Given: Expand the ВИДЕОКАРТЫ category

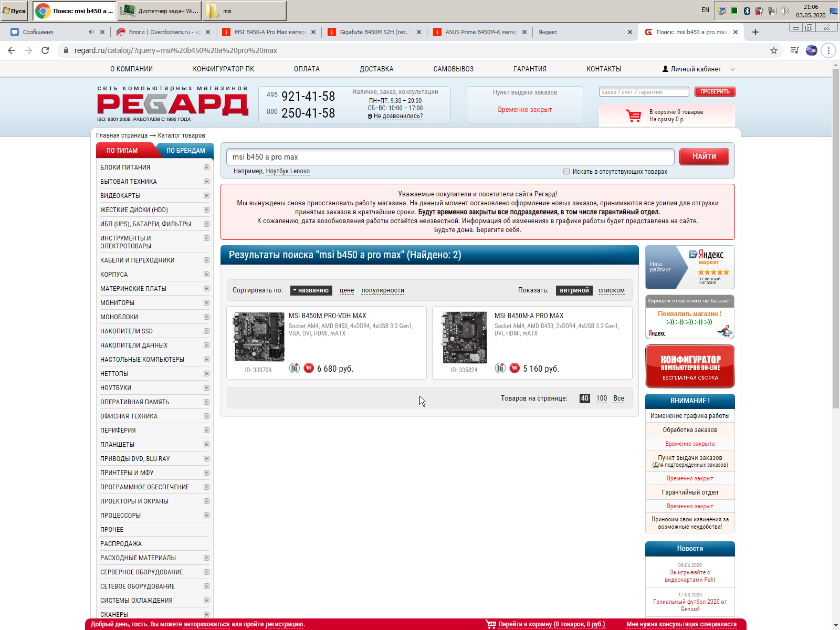Looking at the screenshot, I should [x=206, y=196].
